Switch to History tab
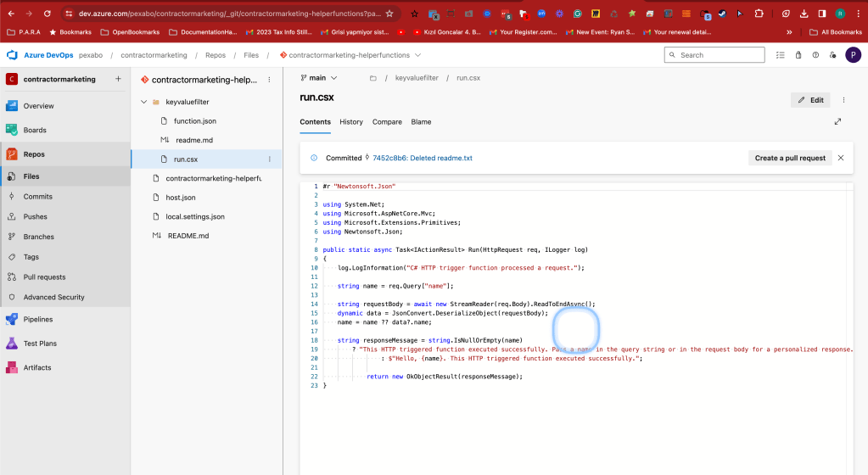The height and width of the screenshot is (475, 868). pos(351,122)
